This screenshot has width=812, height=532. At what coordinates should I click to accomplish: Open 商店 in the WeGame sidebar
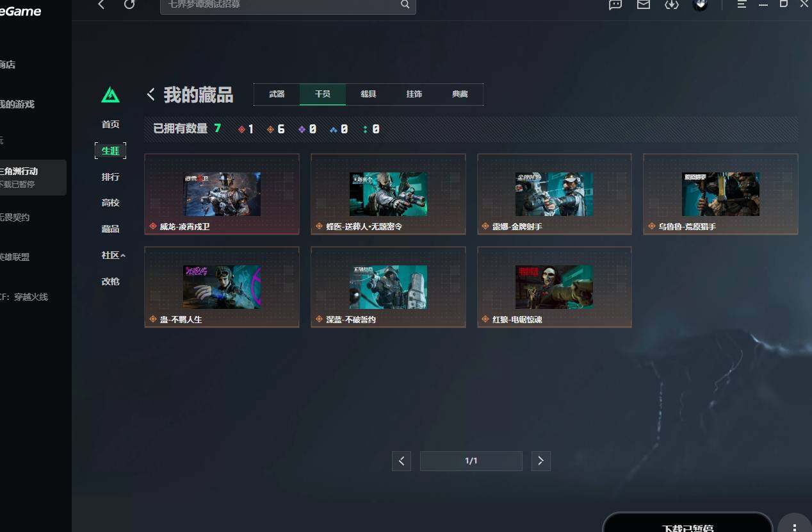pos(8,65)
